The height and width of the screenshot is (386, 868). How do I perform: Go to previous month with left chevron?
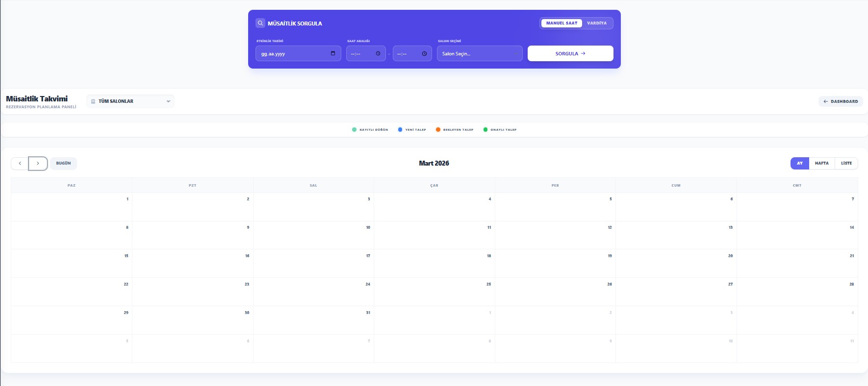[20, 163]
